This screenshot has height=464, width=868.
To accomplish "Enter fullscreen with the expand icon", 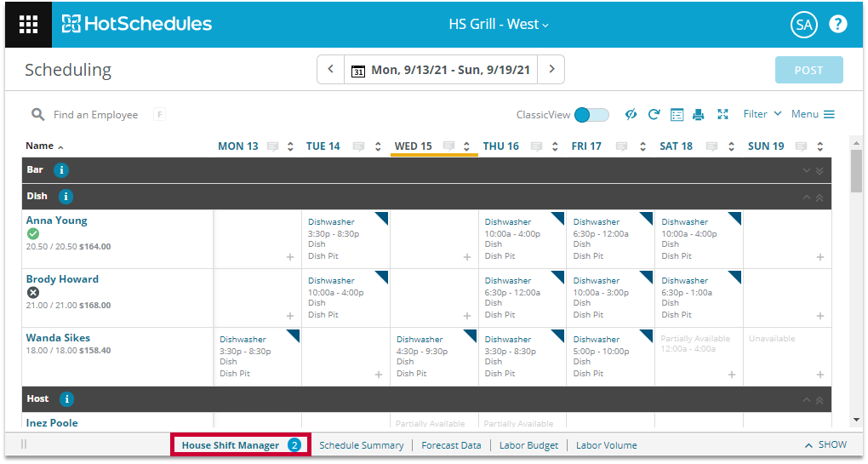I will (723, 115).
